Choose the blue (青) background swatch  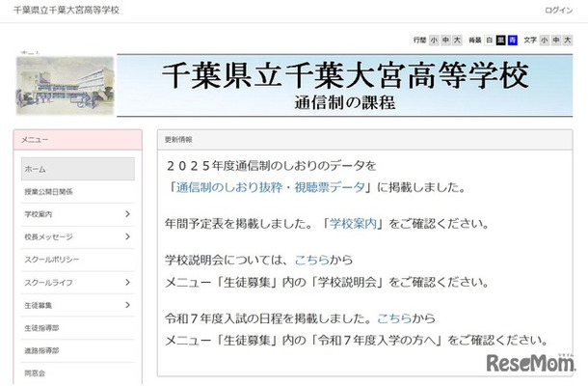tap(513, 41)
